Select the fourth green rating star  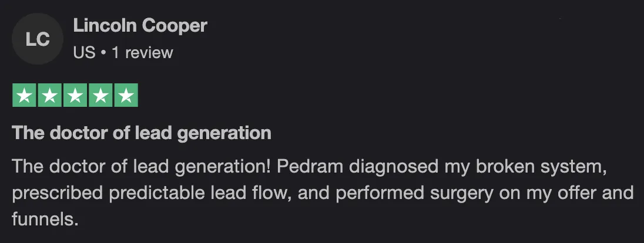[100, 95]
